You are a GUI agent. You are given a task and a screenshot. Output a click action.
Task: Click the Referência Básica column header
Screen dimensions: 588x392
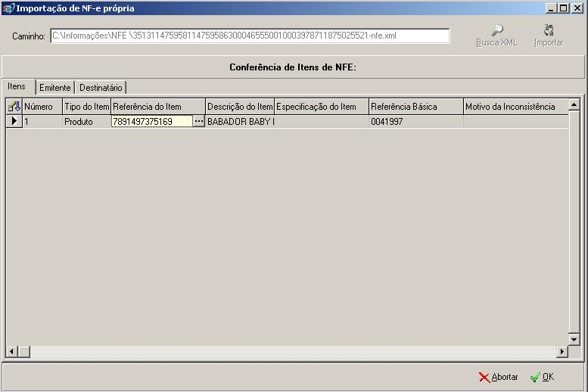coord(415,107)
